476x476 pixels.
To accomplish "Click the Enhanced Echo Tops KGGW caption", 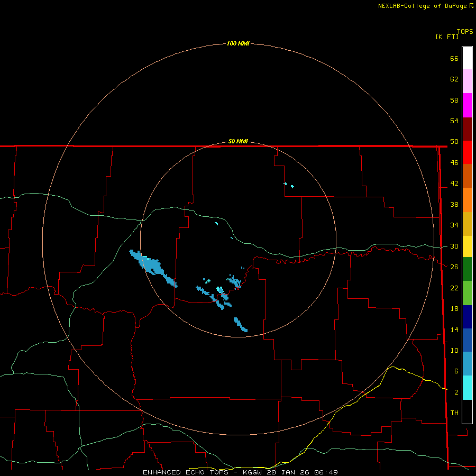I will pos(240,472).
